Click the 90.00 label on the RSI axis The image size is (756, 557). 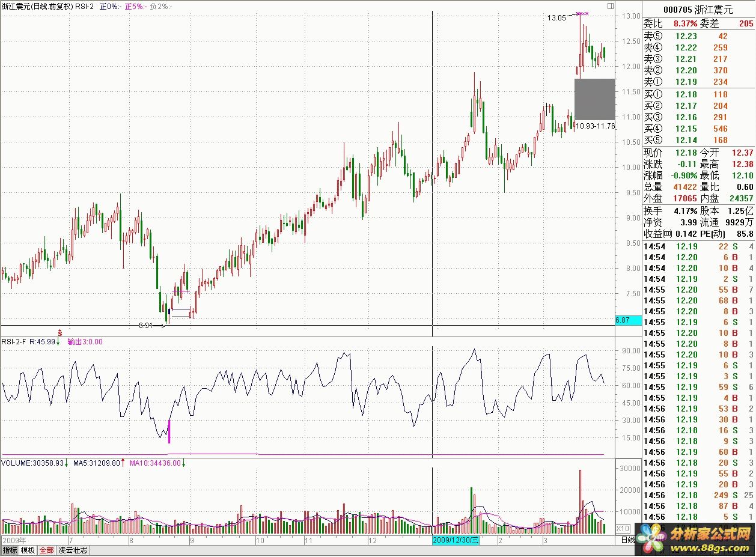click(630, 351)
